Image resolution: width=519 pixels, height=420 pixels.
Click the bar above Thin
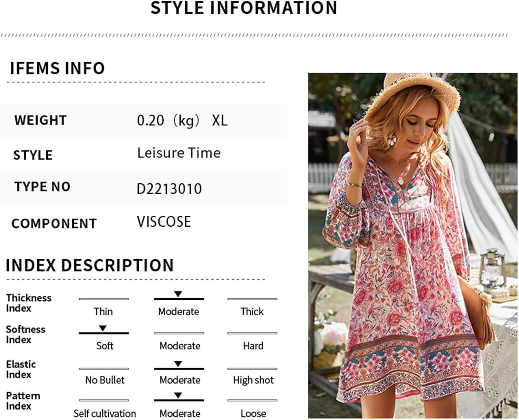point(104,299)
